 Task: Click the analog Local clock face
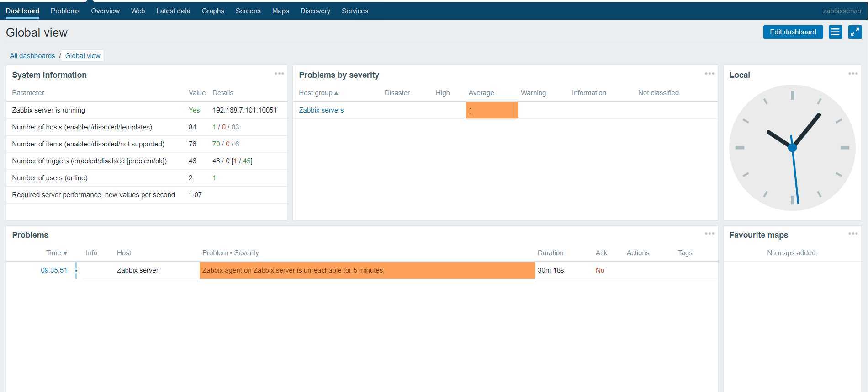click(x=792, y=147)
